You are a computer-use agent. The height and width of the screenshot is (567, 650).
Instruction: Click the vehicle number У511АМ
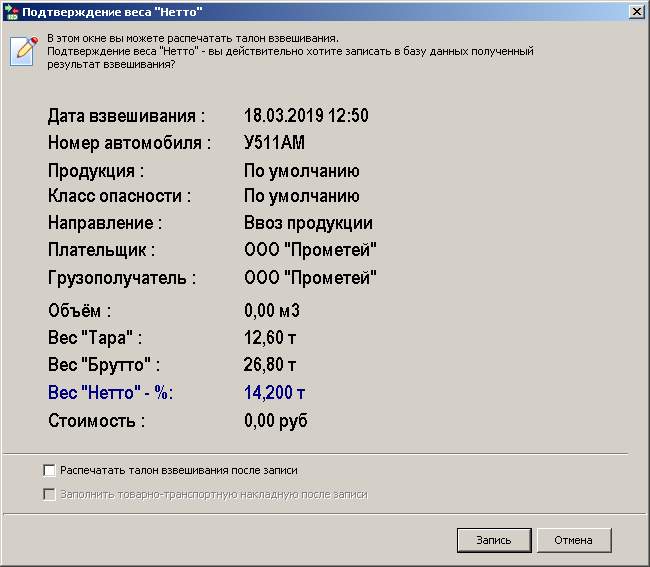tap(274, 143)
